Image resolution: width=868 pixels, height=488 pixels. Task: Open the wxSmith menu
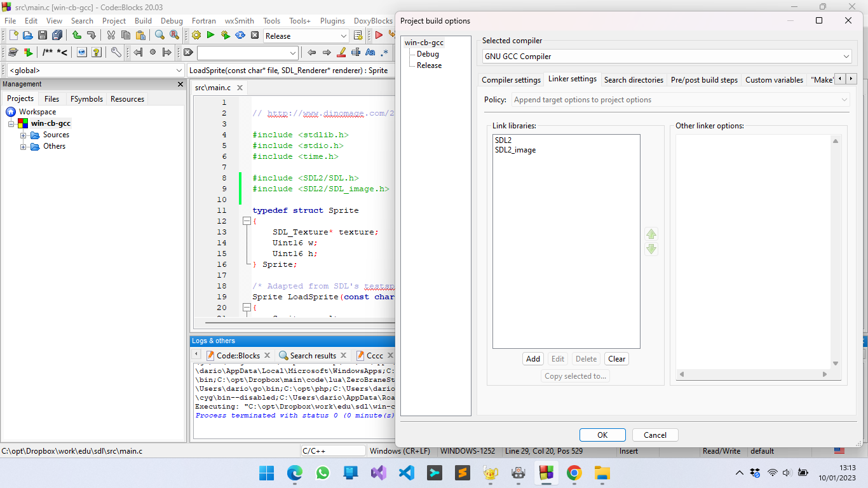pos(239,20)
